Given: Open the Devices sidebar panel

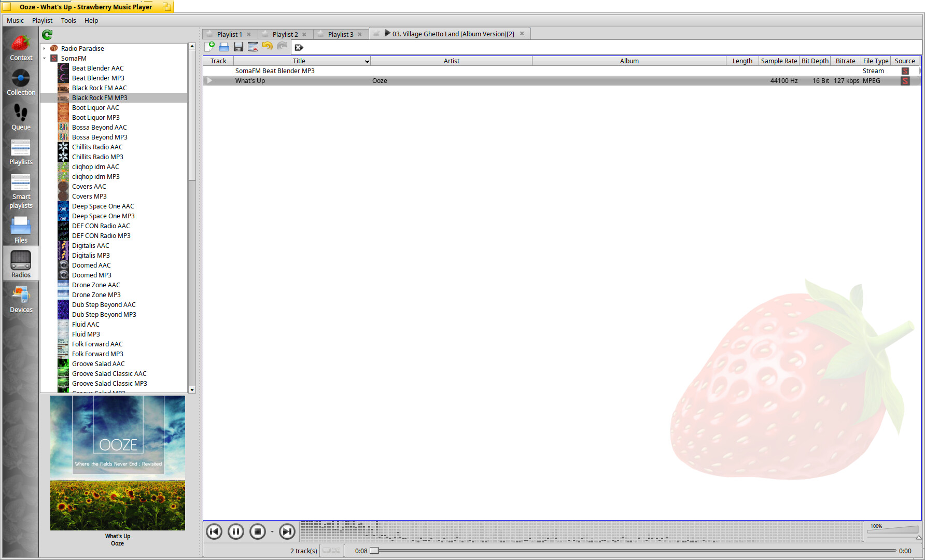Looking at the screenshot, I should (x=21, y=299).
